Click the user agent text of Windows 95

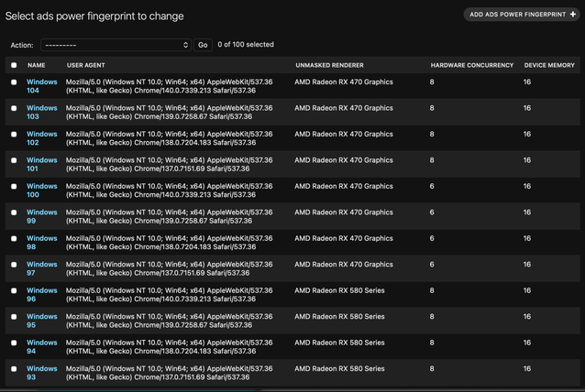click(x=169, y=321)
